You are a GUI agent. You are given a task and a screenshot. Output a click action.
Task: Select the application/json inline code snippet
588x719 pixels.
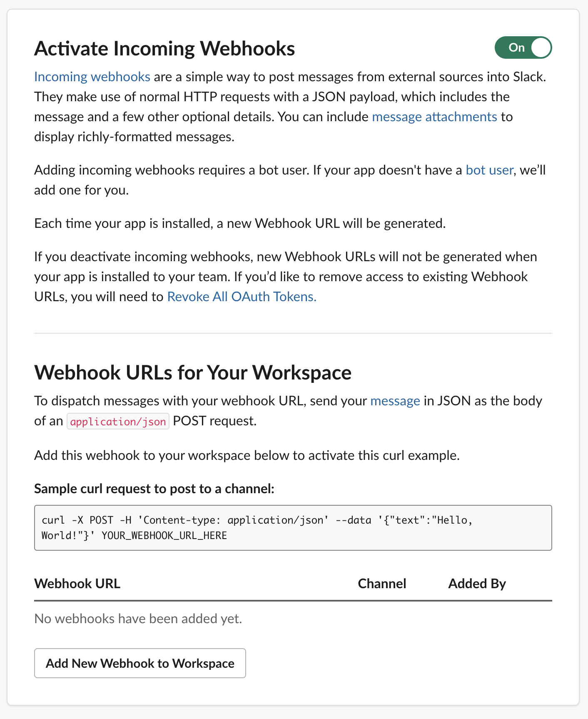coord(118,422)
